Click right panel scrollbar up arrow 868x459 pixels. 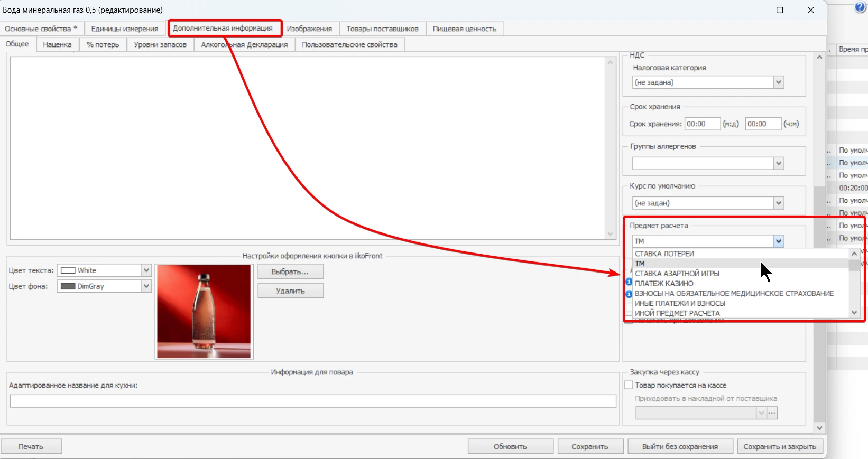[819, 57]
